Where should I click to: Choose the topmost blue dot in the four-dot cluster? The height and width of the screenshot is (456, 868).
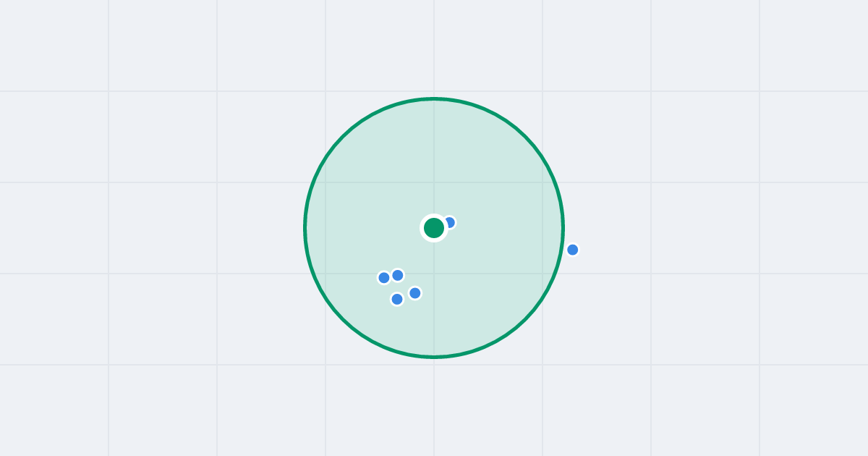coord(398,275)
